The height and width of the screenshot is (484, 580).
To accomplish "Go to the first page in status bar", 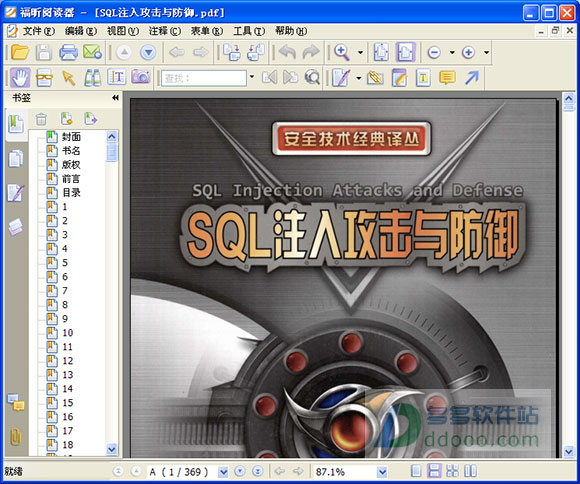I will 118,471.
